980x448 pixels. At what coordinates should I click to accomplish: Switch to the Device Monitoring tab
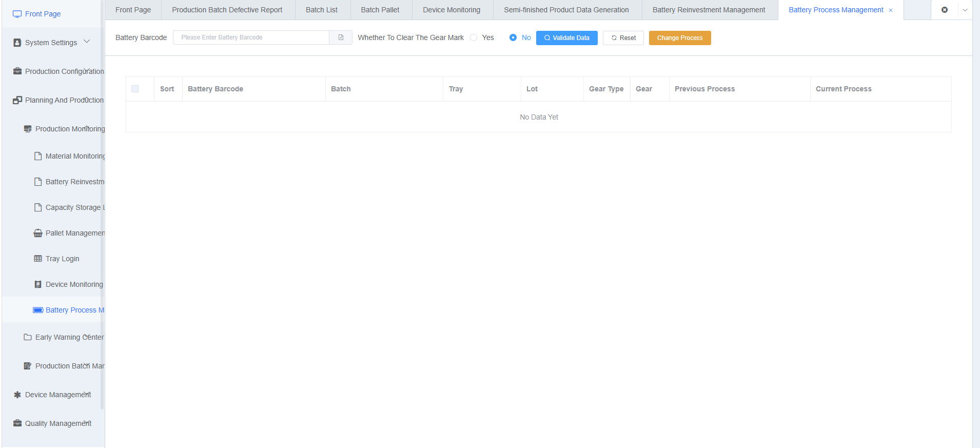click(452, 10)
